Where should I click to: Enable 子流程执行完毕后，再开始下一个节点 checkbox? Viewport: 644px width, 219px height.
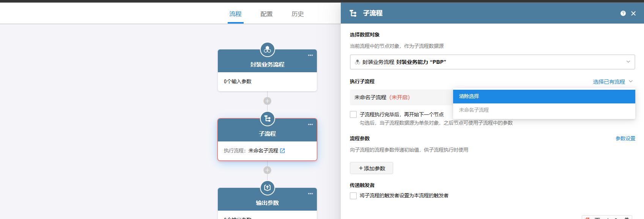coord(353,114)
